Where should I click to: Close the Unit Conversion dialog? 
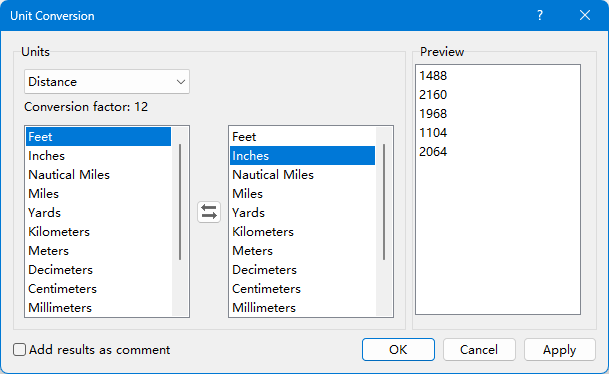click(585, 16)
